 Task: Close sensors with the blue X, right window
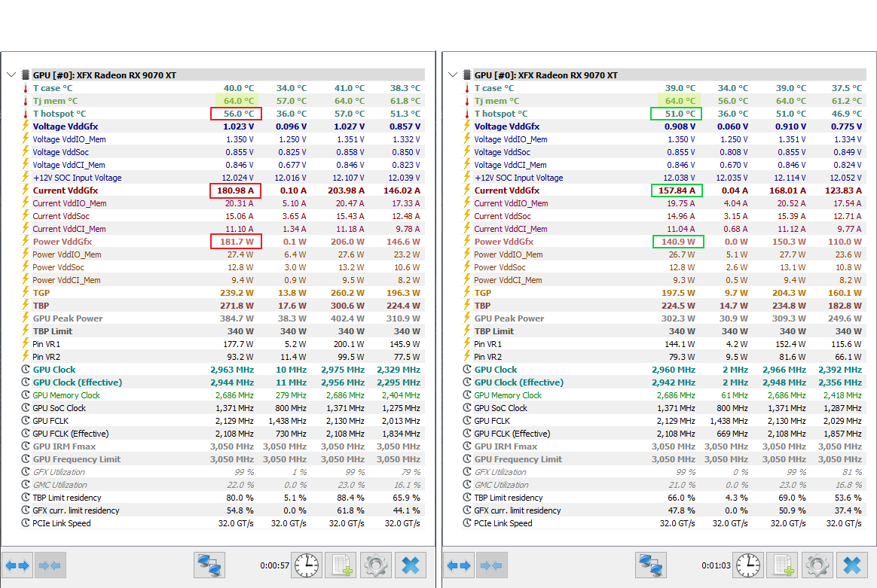click(x=852, y=565)
